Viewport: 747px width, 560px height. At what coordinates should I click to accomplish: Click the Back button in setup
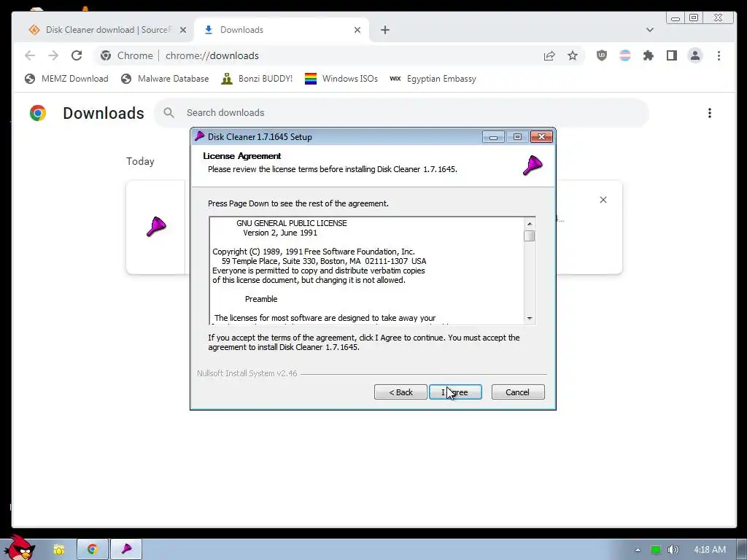pyautogui.click(x=400, y=392)
